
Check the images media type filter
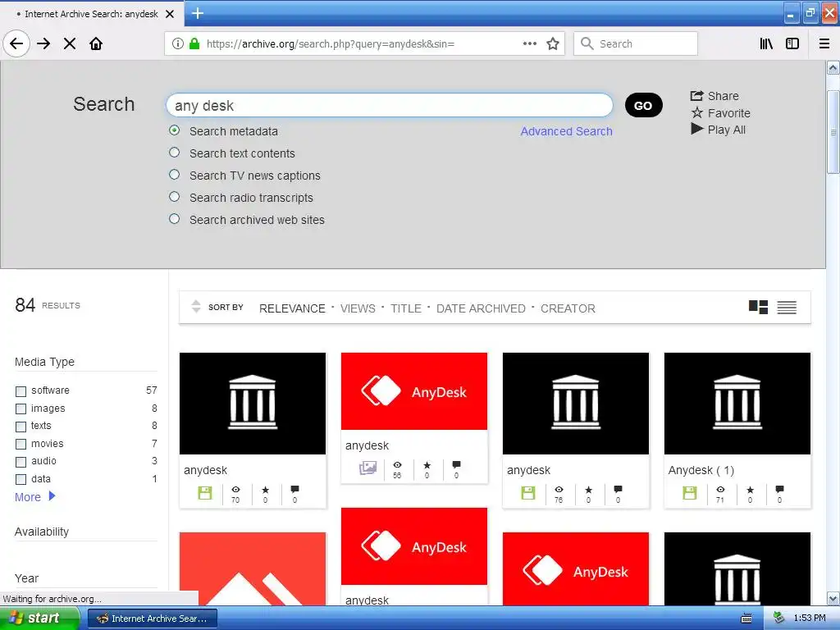(21, 409)
